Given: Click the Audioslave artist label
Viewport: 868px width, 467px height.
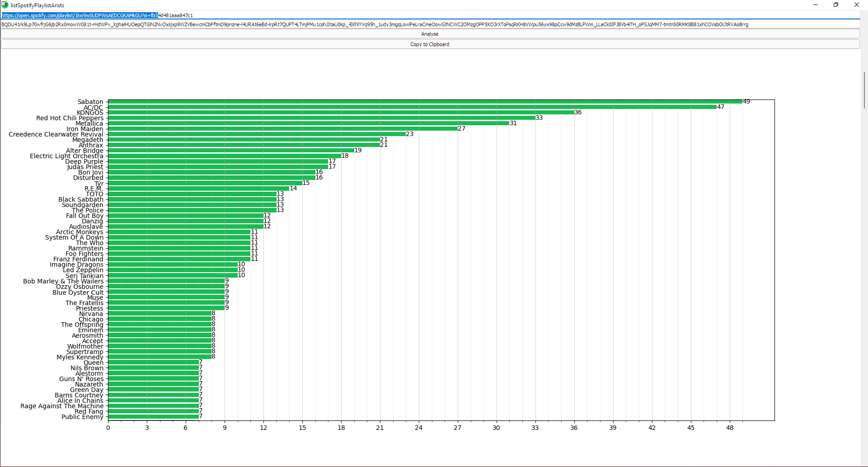Looking at the screenshot, I should (86, 226).
